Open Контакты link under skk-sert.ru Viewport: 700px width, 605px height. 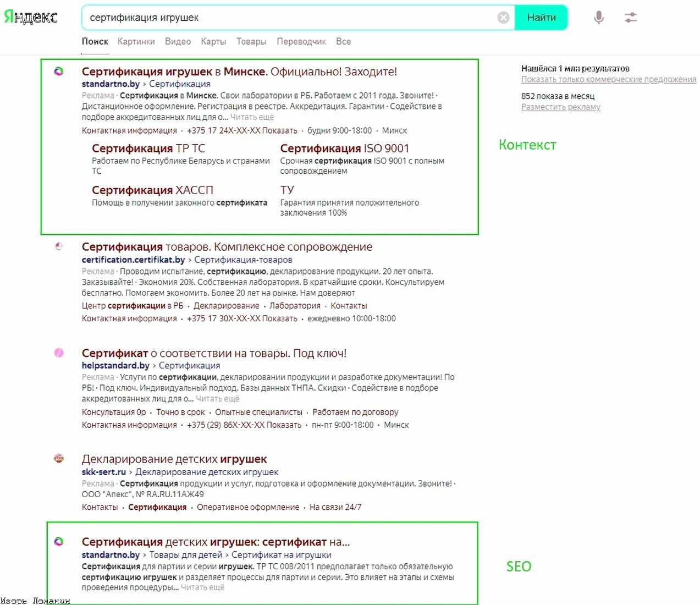coord(100,507)
